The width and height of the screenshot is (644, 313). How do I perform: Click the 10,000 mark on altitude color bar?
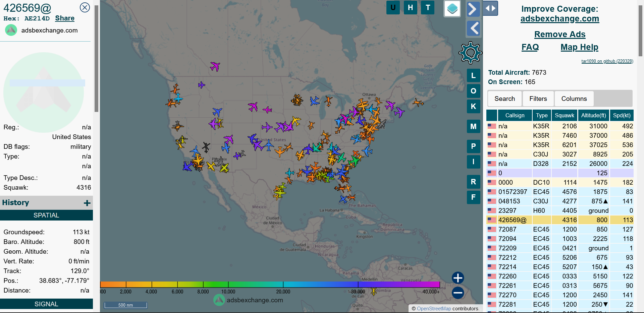(228, 292)
